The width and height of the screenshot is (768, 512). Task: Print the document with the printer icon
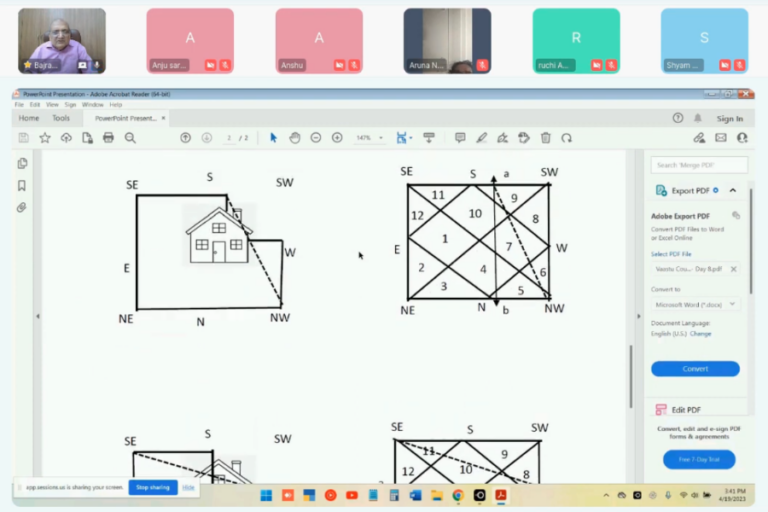click(x=108, y=138)
